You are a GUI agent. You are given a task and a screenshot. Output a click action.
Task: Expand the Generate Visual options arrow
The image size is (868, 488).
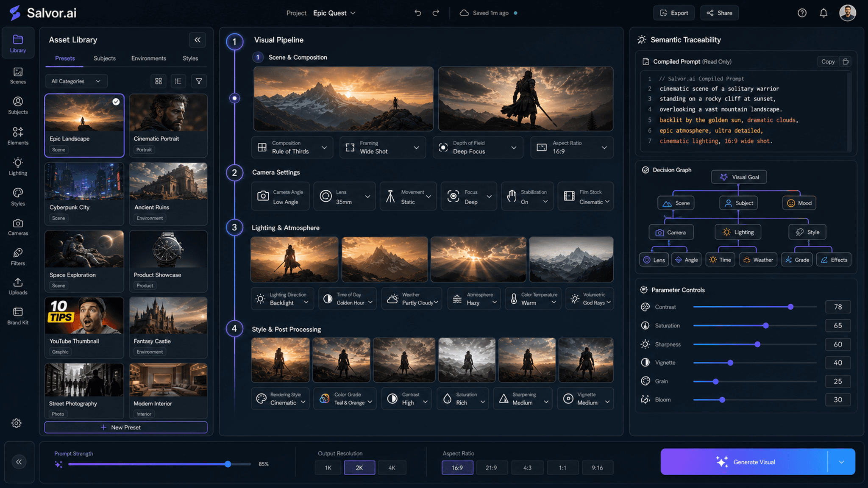841,462
